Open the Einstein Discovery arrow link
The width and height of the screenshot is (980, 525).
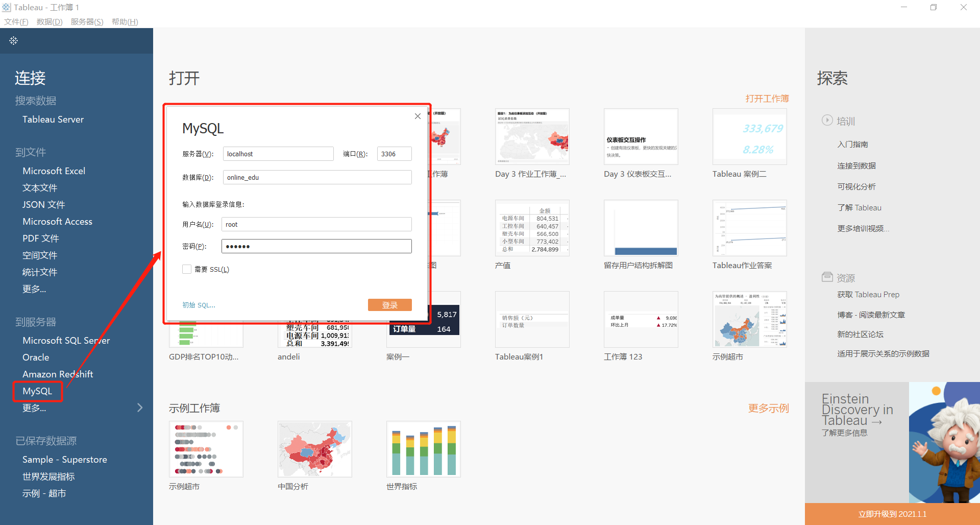click(876, 422)
